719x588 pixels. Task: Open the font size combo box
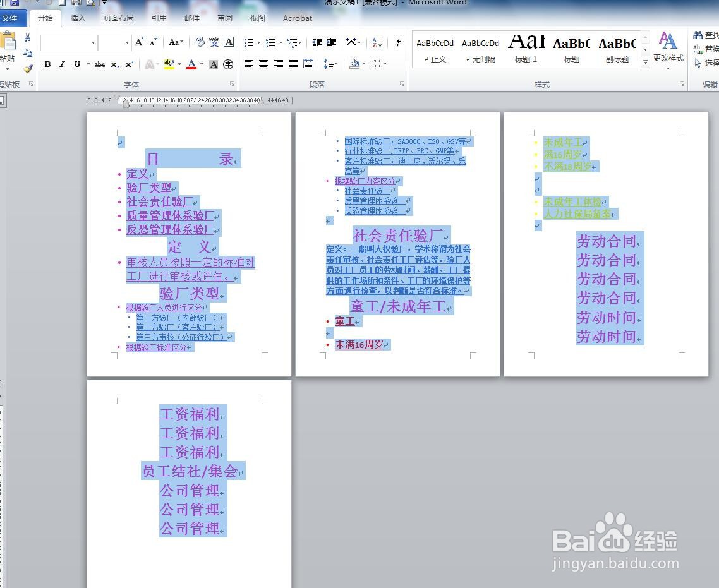point(114,42)
